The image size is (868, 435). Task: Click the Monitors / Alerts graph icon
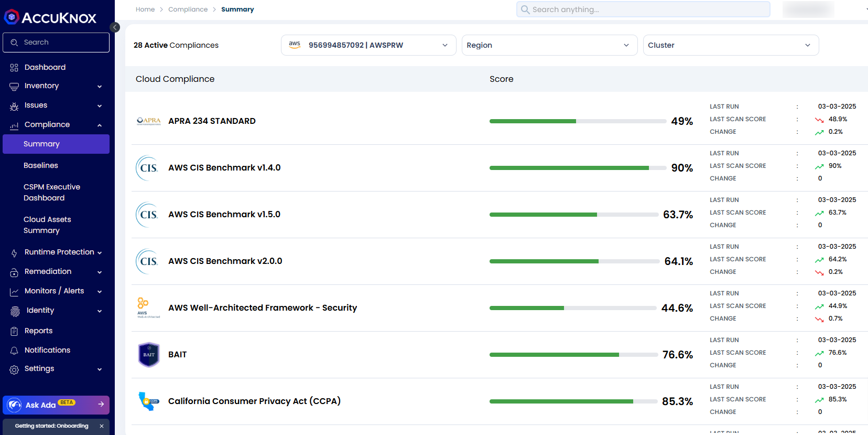(14, 292)
